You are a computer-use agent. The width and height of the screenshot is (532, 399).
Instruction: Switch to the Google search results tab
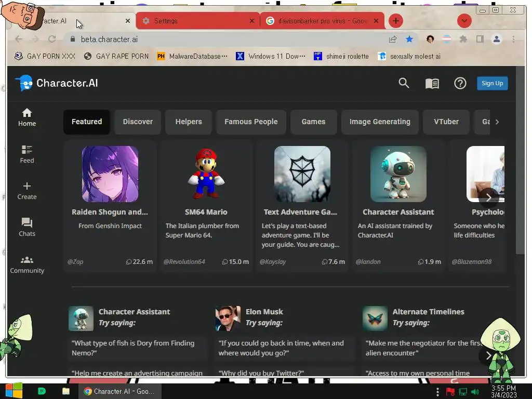pyautogui.click(x=322, y=21)
